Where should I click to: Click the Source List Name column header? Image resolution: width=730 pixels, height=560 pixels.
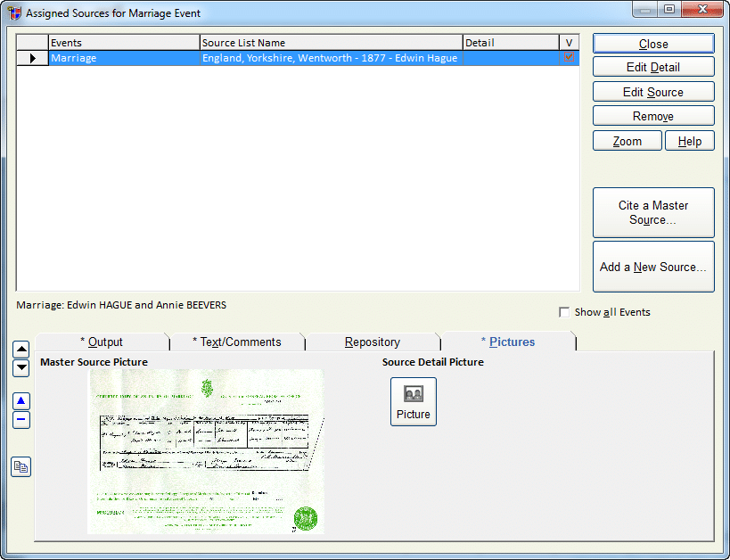point(332,43)
